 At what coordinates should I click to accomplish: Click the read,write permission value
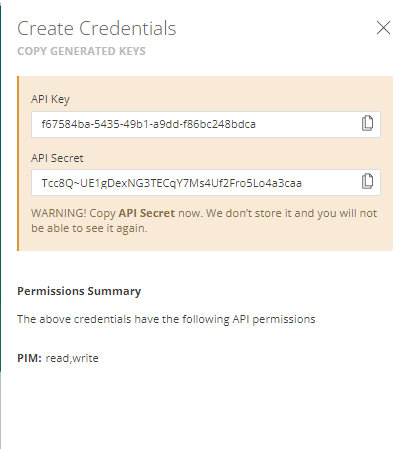click(72, 358)
